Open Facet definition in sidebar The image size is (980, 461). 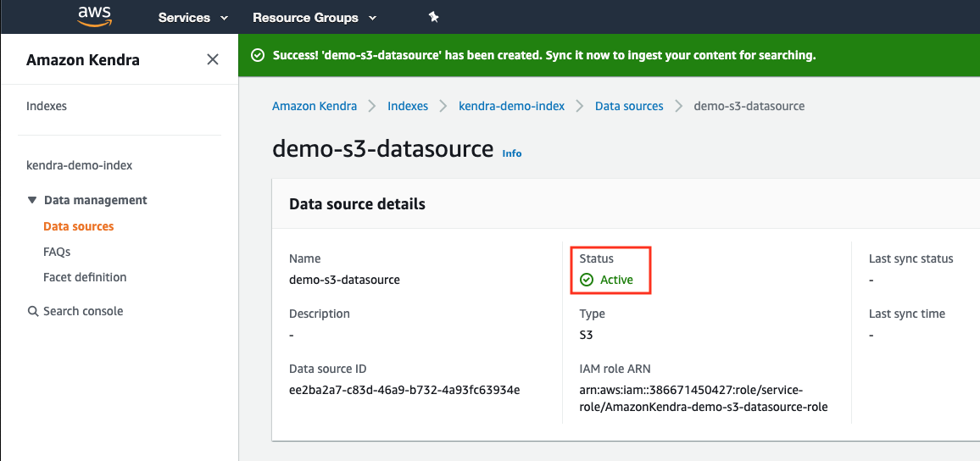pyautogui.click(x=85, y=277)
